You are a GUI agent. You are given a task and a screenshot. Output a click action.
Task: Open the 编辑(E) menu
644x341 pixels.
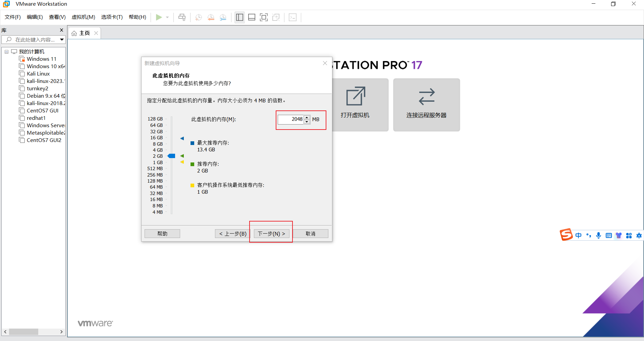click(35, 17)
